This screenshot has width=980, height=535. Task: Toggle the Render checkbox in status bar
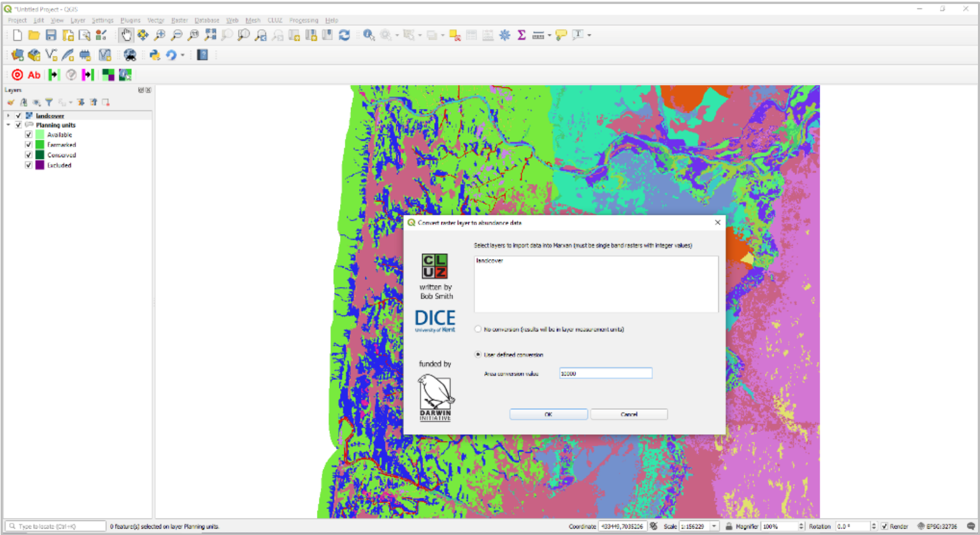(x=884, y=527)
